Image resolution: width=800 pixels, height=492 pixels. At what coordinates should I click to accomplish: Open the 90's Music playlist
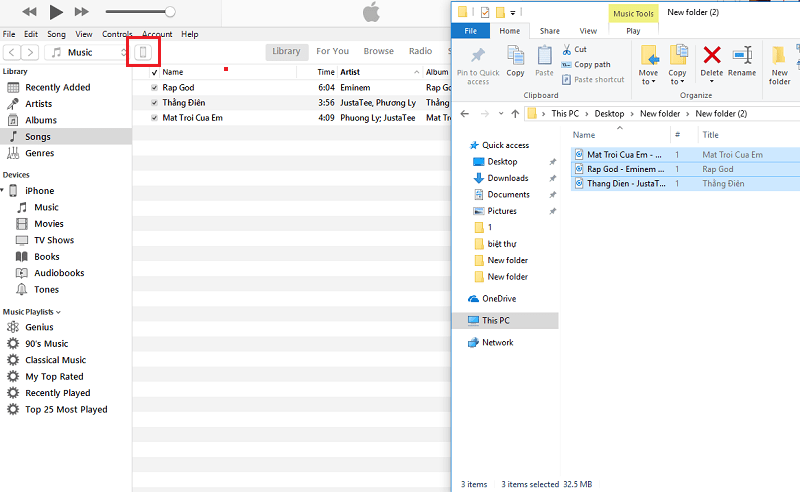[46, 343]
